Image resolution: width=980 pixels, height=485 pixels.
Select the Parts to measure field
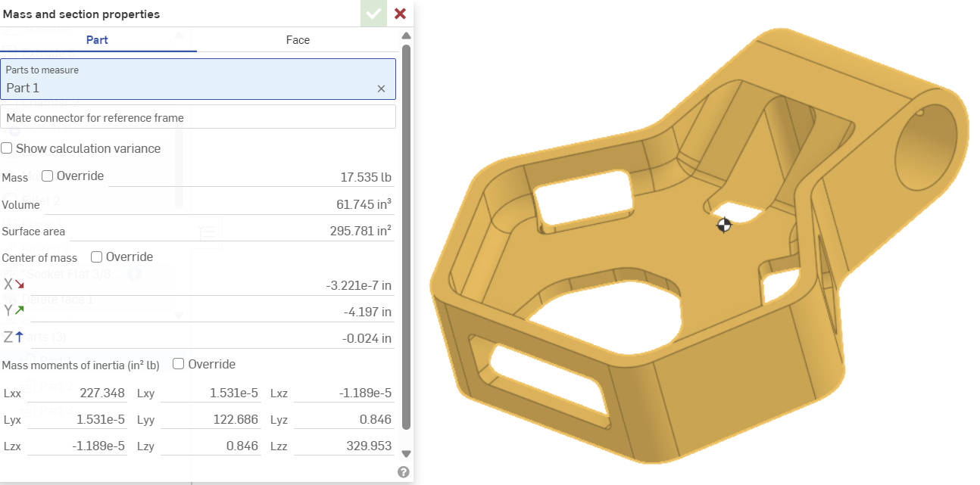(x=198, y=79)
